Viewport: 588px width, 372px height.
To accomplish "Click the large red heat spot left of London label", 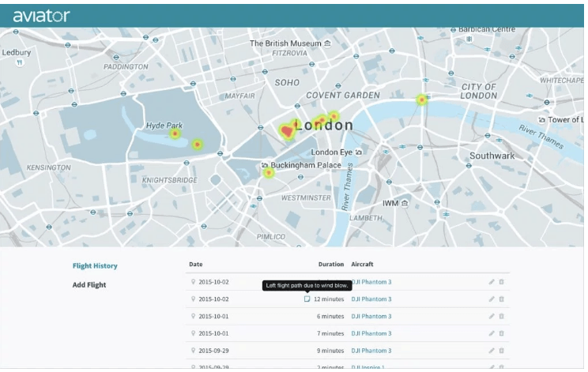I will [287, 131].
